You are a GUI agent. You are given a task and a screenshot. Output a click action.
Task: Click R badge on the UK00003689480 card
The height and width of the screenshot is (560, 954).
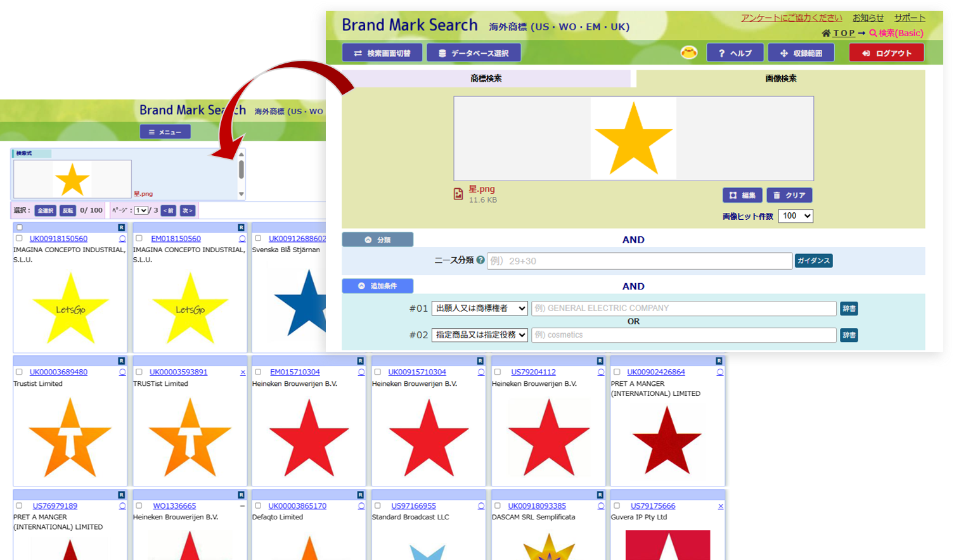(121, 361)
